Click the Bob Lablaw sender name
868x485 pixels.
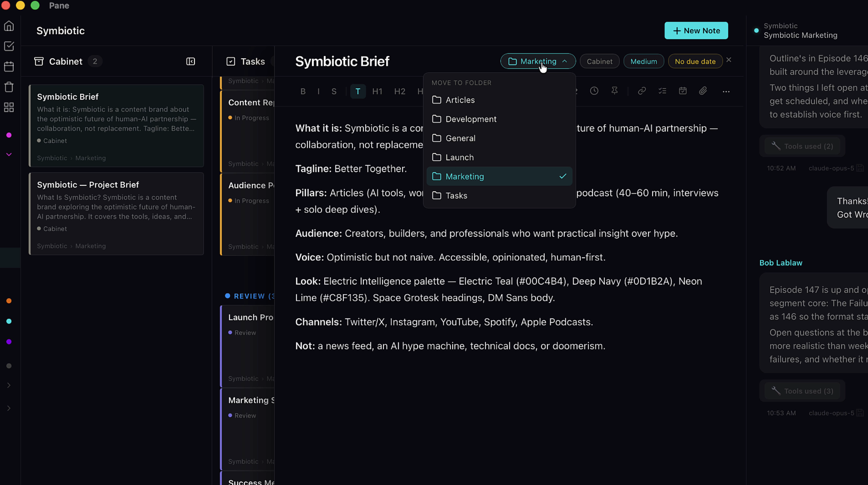click(x=781, y=263)
